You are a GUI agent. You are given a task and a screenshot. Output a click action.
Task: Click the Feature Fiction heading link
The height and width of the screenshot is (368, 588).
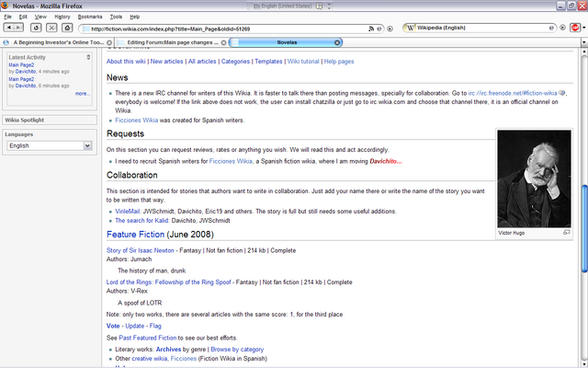coord(135,235)
